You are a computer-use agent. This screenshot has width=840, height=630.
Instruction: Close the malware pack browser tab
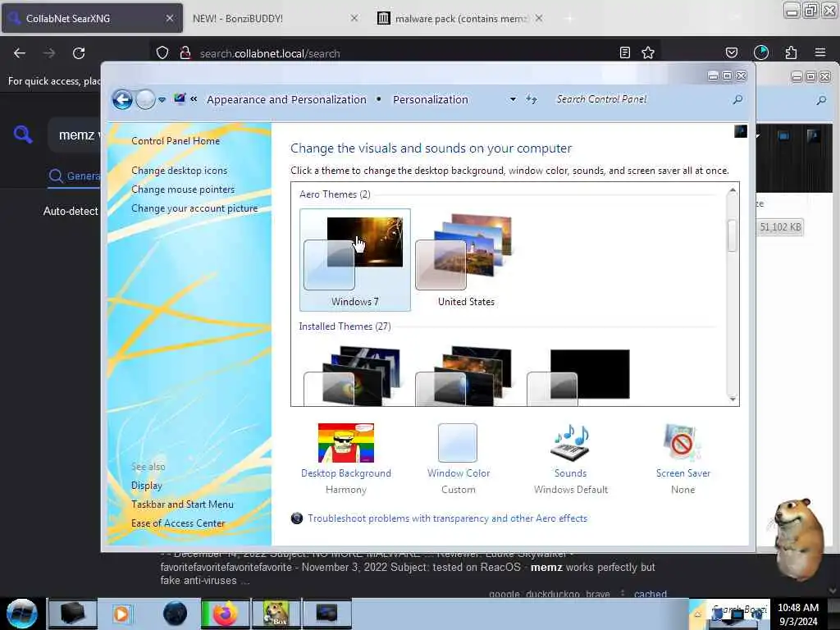(x=539, y=18)
